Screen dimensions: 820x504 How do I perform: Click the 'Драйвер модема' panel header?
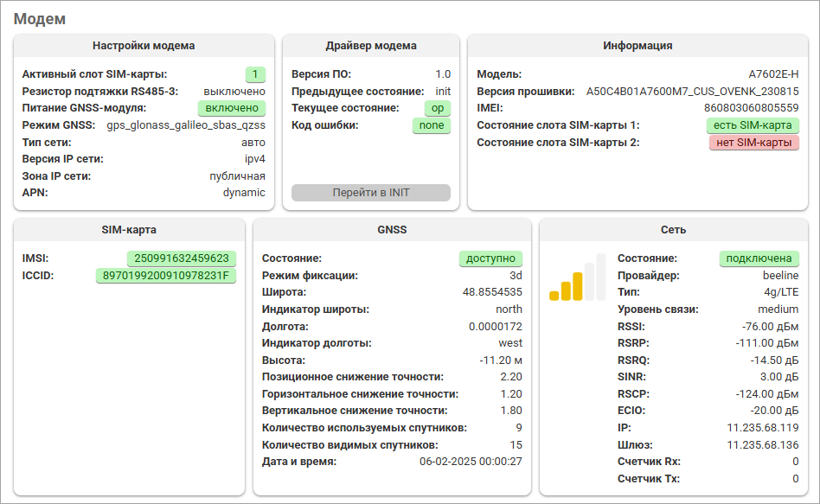(370, 46)
